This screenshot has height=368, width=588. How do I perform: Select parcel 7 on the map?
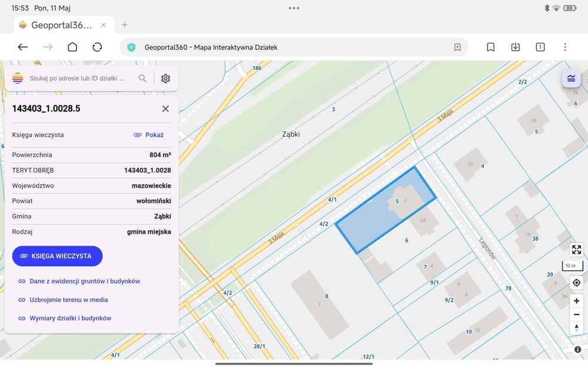point(425,267)
